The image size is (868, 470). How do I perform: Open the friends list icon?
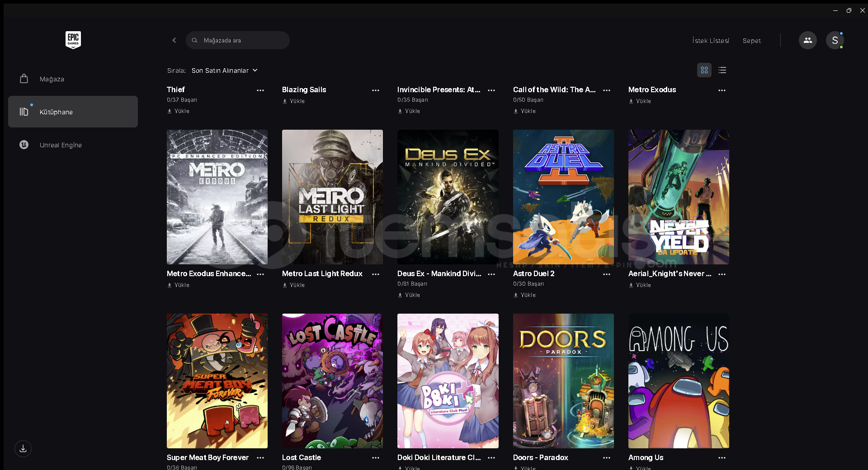point(807,40)
